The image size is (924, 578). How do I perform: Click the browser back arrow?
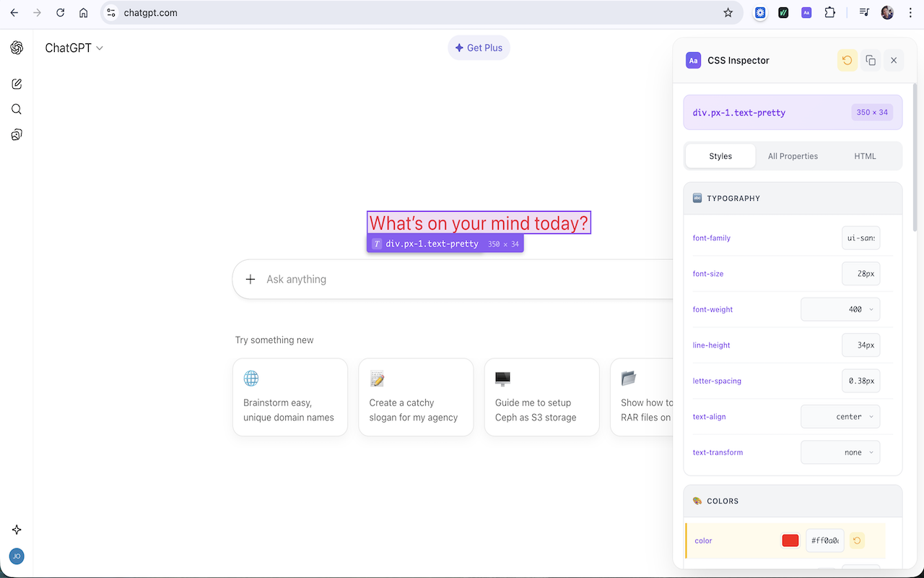[14, 12]
